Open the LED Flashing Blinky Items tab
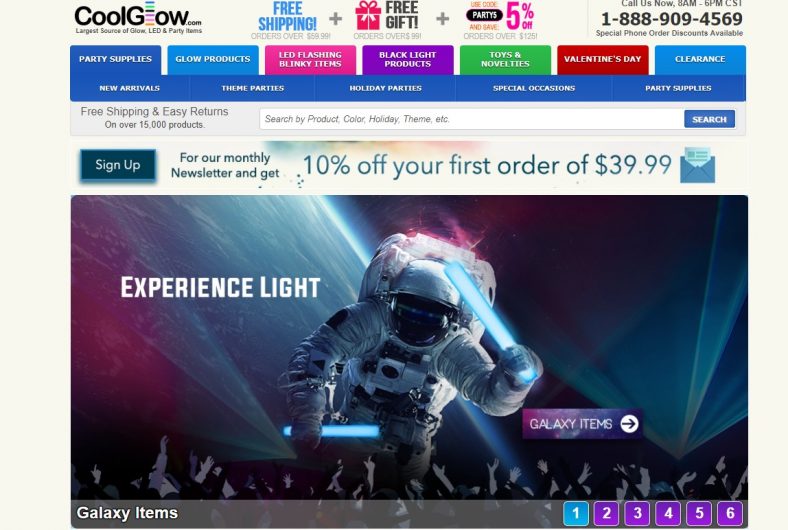The height and width of the screenshot is (530, 788). coord(310,59)
